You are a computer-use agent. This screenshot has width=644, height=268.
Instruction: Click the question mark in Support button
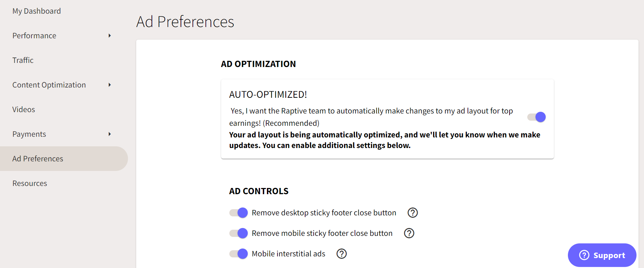[x=584, y=255]
